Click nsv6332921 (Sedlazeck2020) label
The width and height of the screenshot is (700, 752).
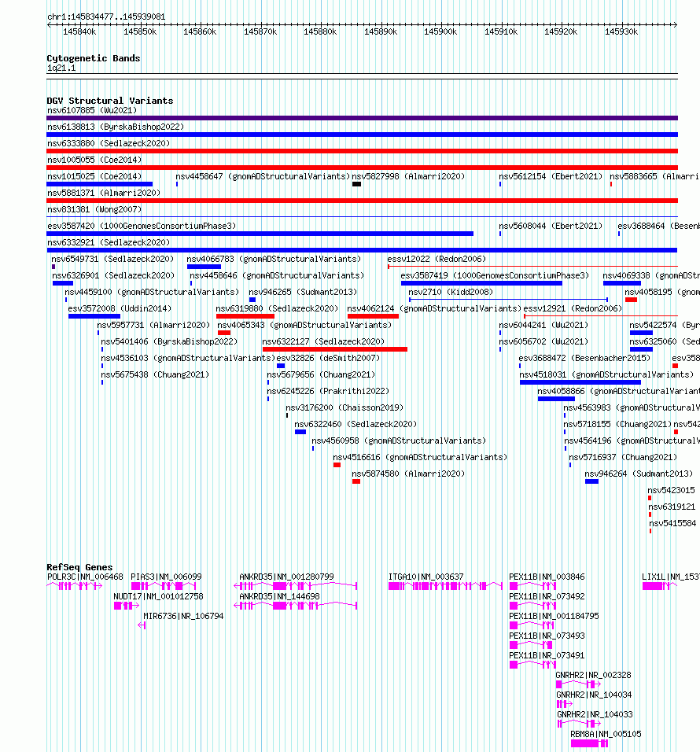(x=109, y=243)
